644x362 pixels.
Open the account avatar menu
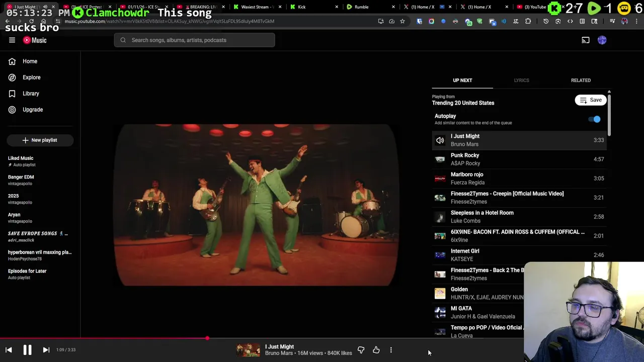(x=602, y=40)
